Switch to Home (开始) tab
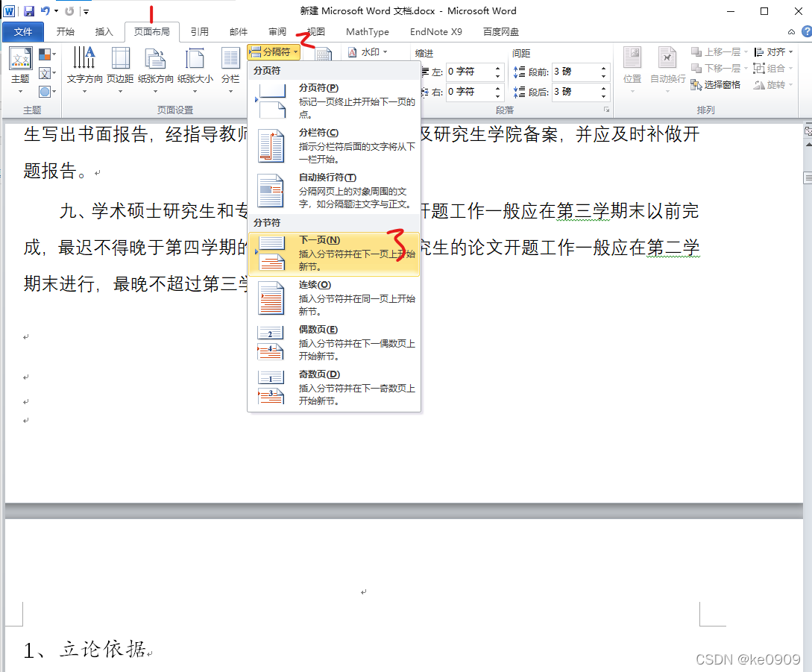812x672 pixels. tap(66, 31)
